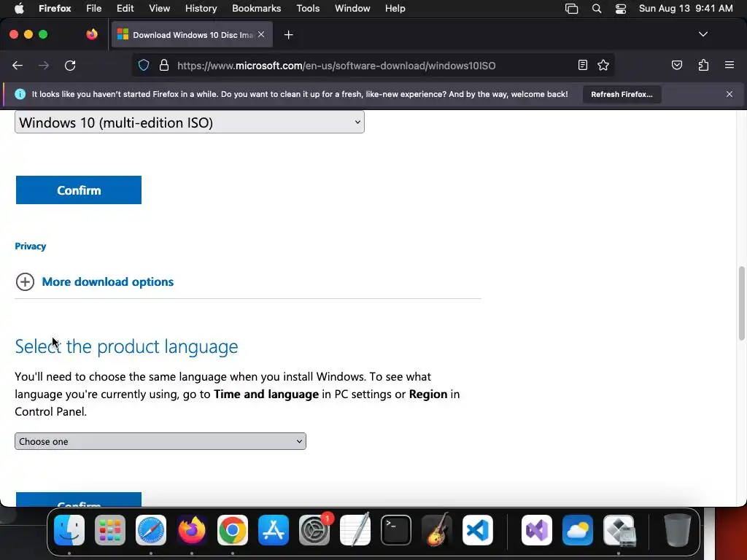Viewport: 747px width, 560px height.
Task: Close the Download Windows 10 tab
Action: [261, 34]
